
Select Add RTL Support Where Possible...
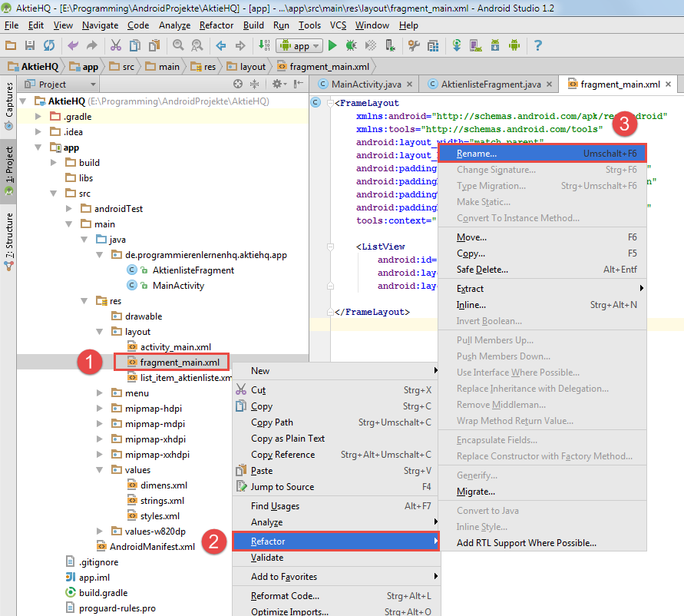(x=542, y=543)
